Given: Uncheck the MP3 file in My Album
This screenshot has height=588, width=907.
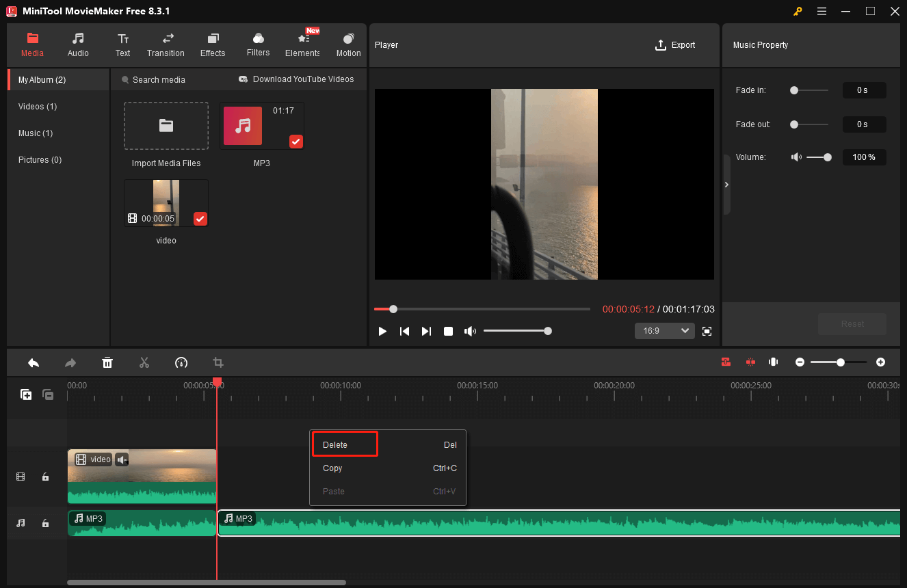Looking at the screenshot, I should (295, 142).
